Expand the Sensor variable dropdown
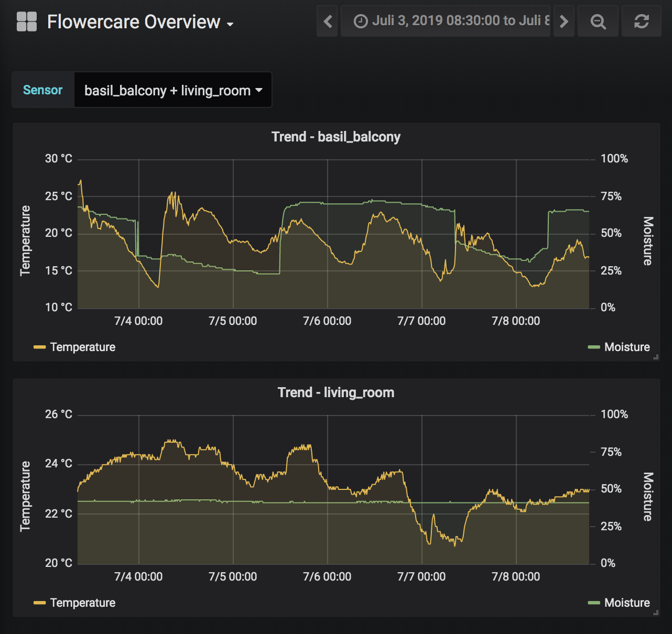The height and width of the screenshot is (634, 672). pos(173,90)
